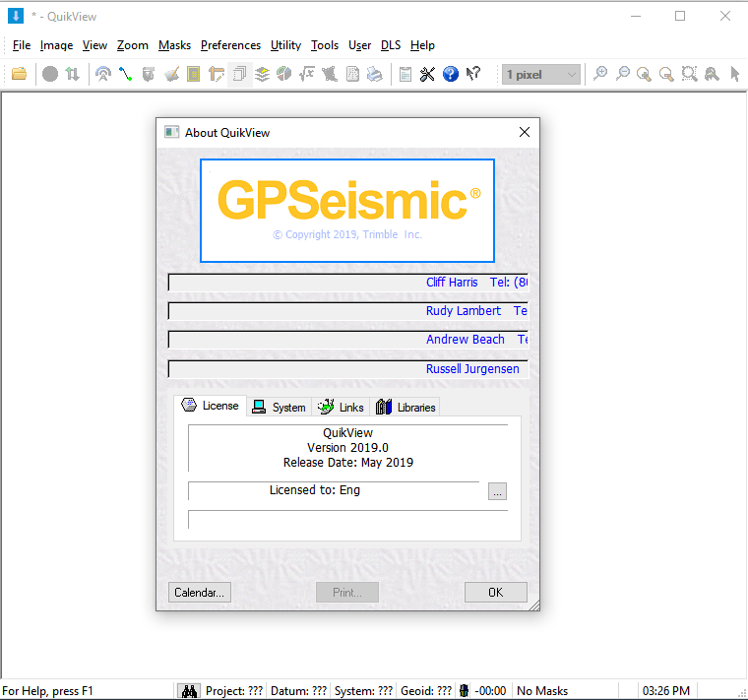
Task: Click the zoom to selection box icon
Action: [689, 74]
